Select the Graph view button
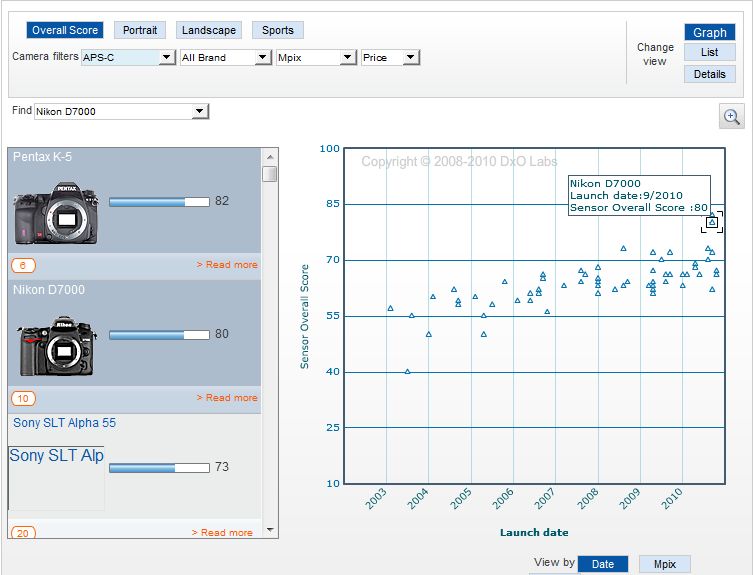 tap(710, 32)
